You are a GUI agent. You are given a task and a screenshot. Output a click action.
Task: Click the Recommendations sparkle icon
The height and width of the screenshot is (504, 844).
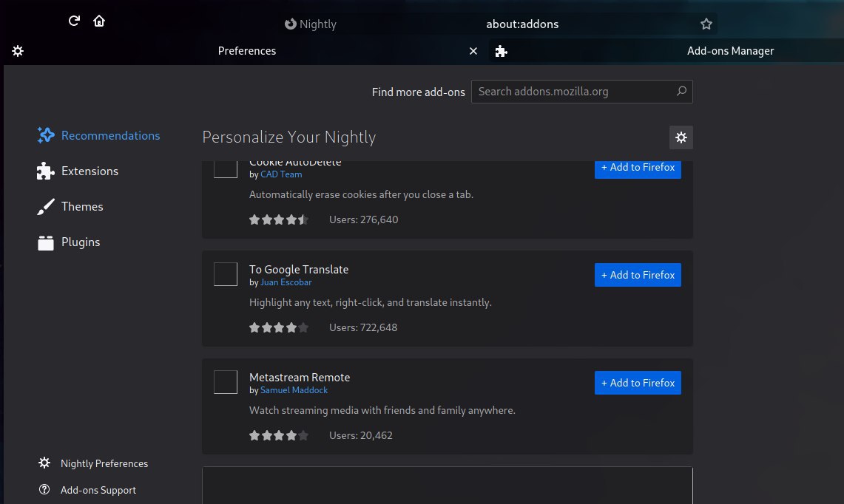click(46, 135)
